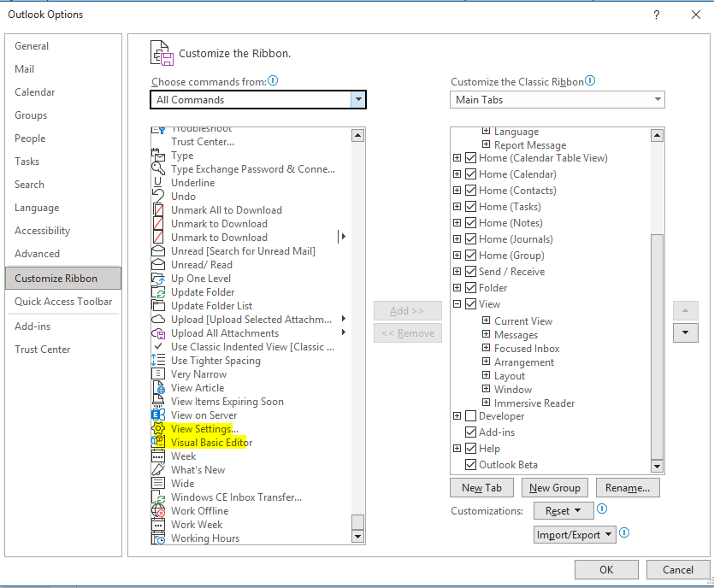Click the command list's down scroll arrow
This screenshot has width=714, height=588.
pyautogui.click(x=358, y=537)
